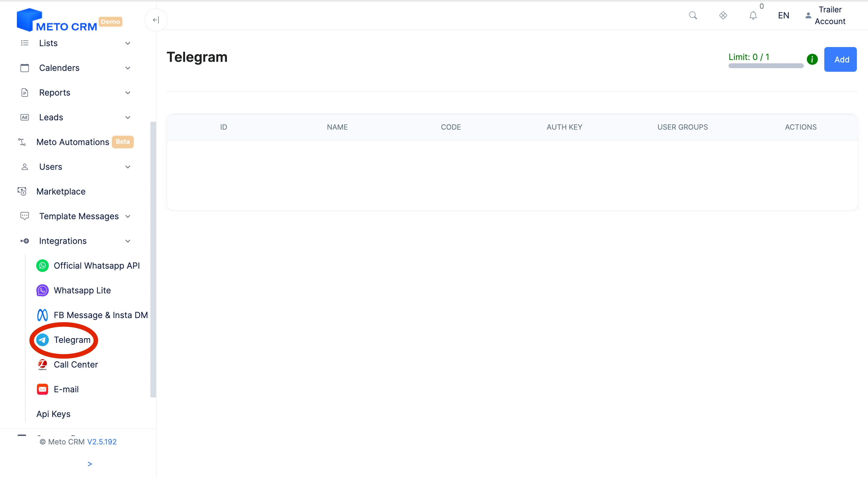Click the purple Whatsapp Lite icon
The width and height of the screenshot is (868, 477).
click(x=42, y=290)
